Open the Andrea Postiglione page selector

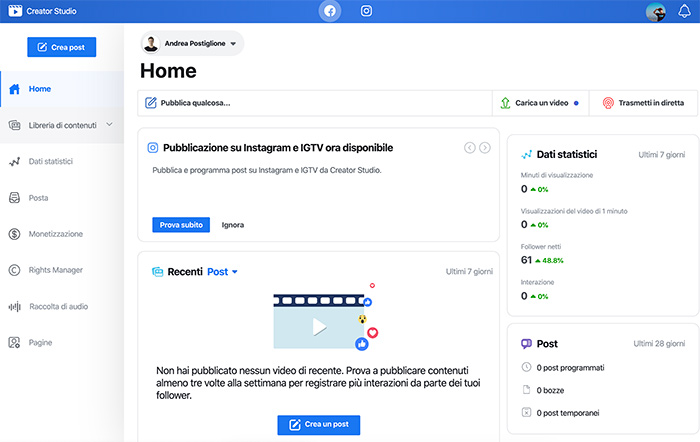click(x=192, y=43)
